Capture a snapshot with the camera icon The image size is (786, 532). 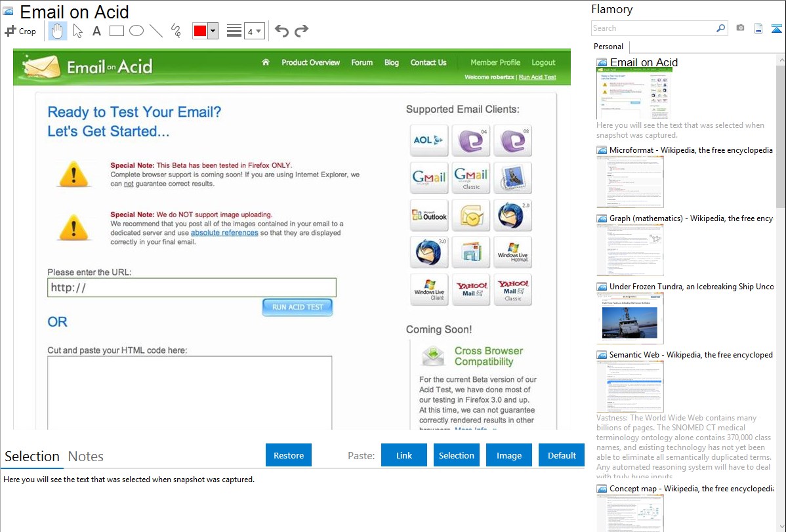point(740,28)
